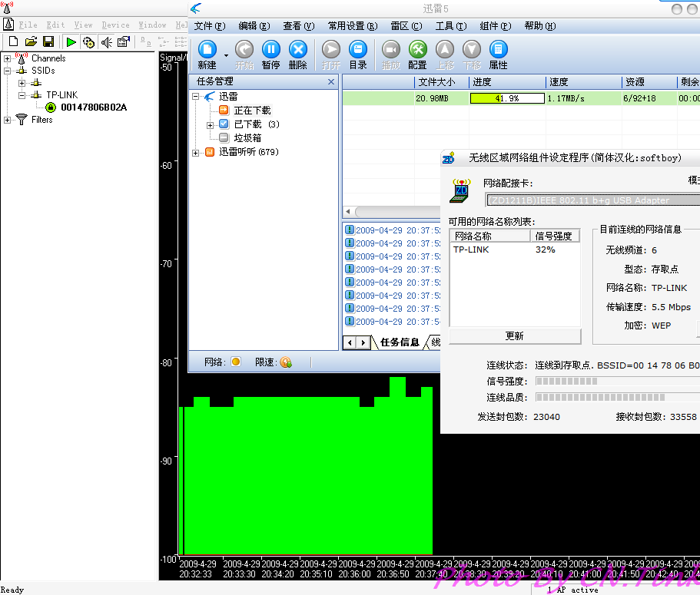Toggle auto-reconfigure gear icon in NetStumbler
Screen dimensions: 700x595
88,42
